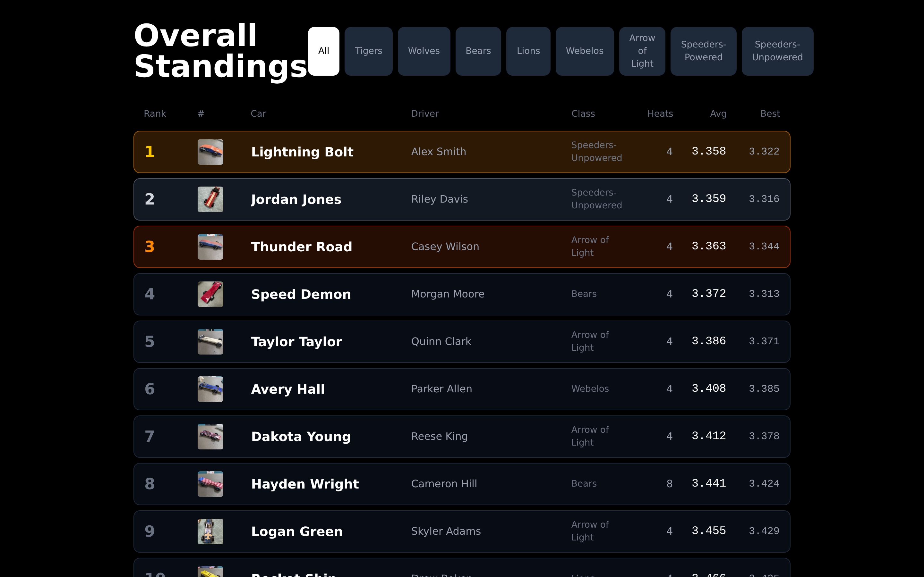Select the All filter tab
Image resolution: width=924 pixels, height=577 pixels.
(x=323, y=51)
